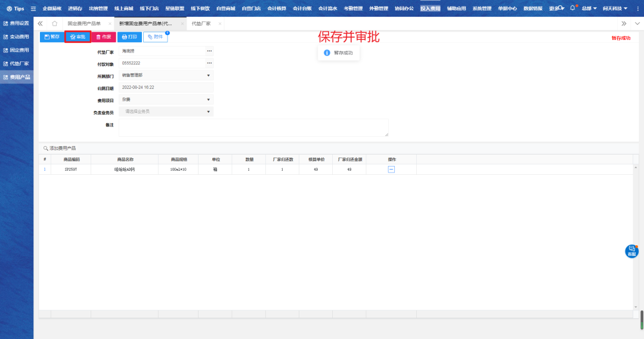The image size is (644, 339).
Task: Open the ellipsis picker for 代垫厂家
Action: 209,51
